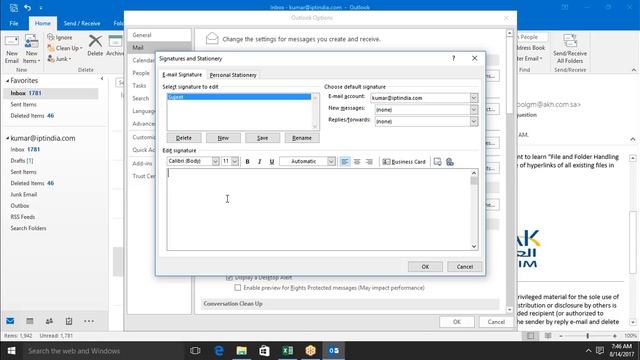This screenshot has height=360, width=640.
Task: Open the Automatic font color dropdown
Action: (331, 162)
